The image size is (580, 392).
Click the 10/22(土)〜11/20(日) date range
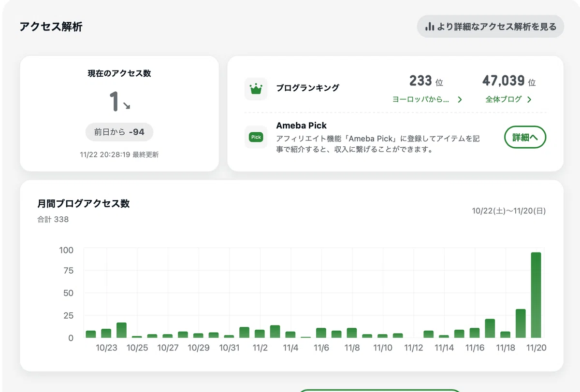coord(509,211)
